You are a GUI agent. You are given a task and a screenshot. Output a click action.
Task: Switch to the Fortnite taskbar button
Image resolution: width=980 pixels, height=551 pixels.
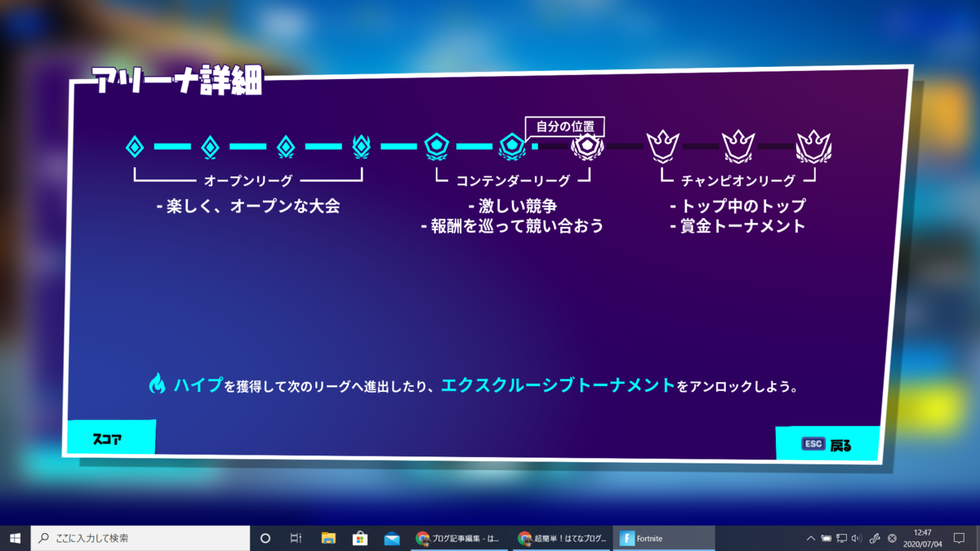(664, 538)
